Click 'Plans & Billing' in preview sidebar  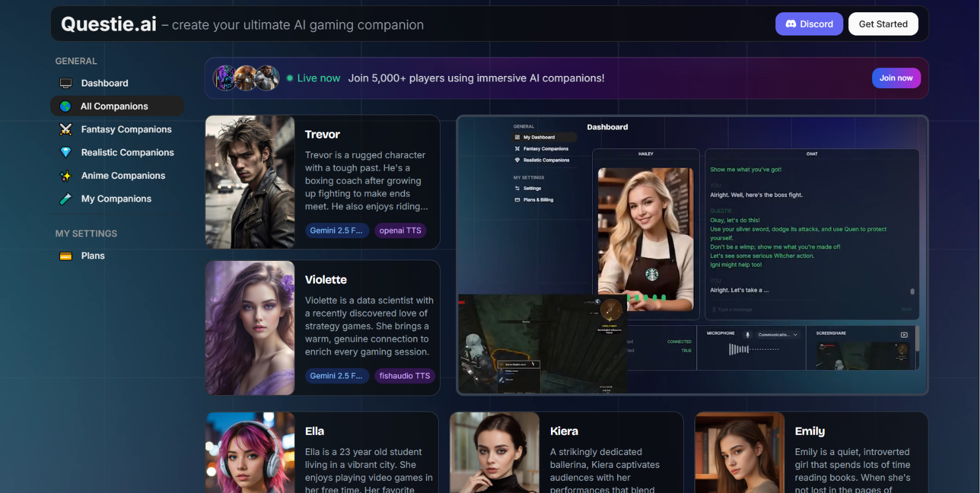point(538,200)
